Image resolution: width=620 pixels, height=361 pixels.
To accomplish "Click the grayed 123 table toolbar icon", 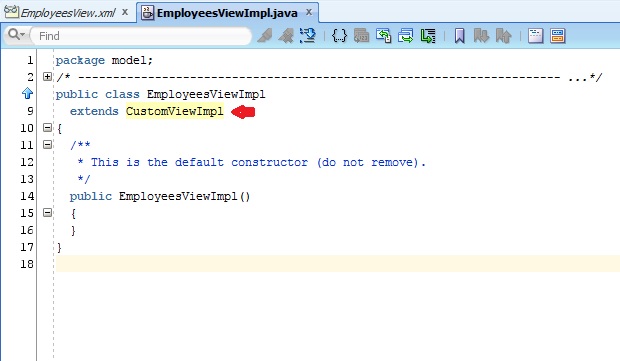I will (361, 36).
